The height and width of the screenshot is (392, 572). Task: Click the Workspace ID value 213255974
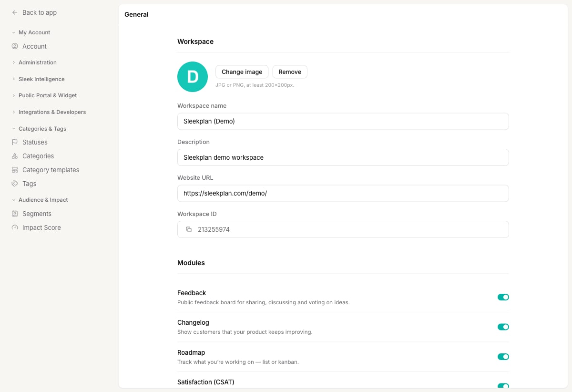coord(214,229)
